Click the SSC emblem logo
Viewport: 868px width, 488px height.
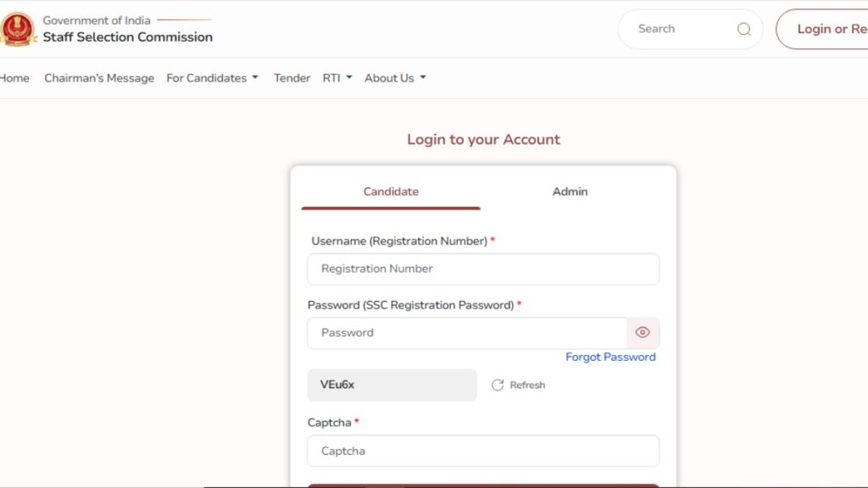pos(17,29)
